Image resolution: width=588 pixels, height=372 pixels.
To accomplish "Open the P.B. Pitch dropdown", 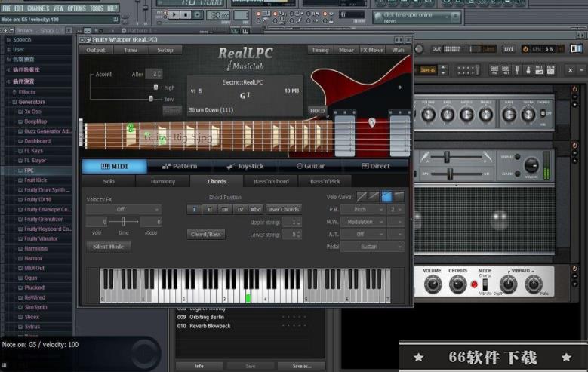I will coord(363,209).
